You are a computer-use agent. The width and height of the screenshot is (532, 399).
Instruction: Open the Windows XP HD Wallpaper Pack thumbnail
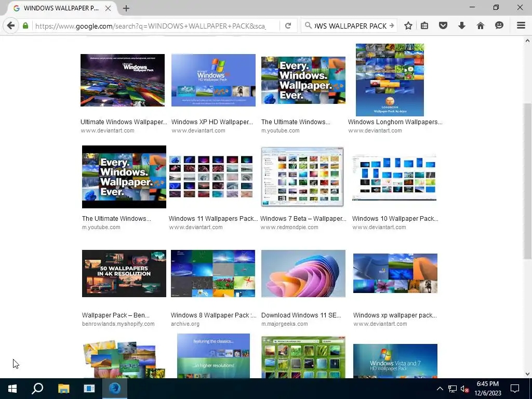214,80
